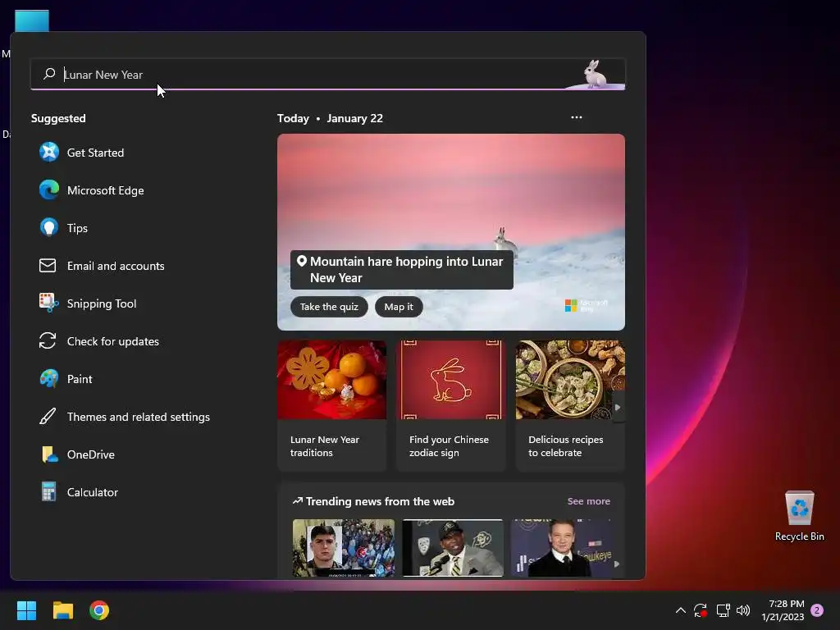Screen dimensions: 840x630
Task: Launch Snipping Tool icon
Action: 48,304
